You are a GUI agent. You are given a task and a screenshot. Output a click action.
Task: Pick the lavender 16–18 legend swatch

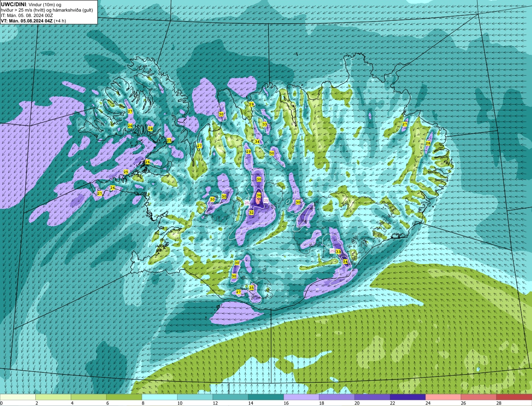[301, 397]
